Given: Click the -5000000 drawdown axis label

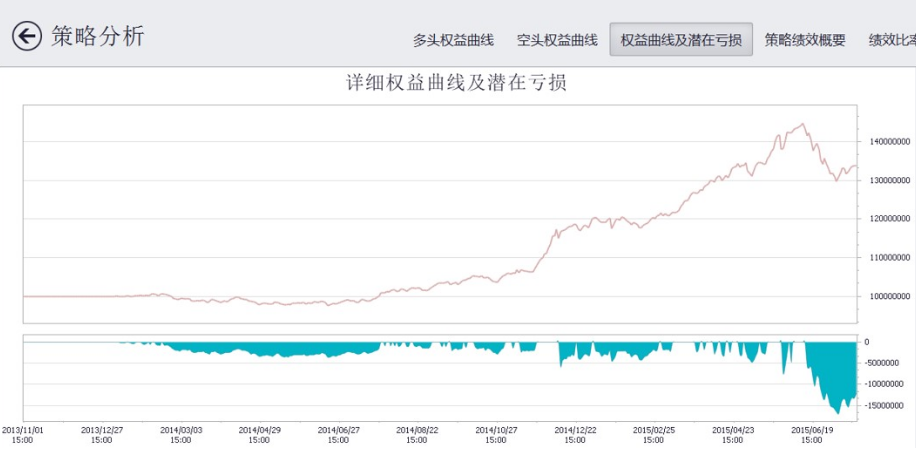Looking at the screenshot, I should (885, 363).
